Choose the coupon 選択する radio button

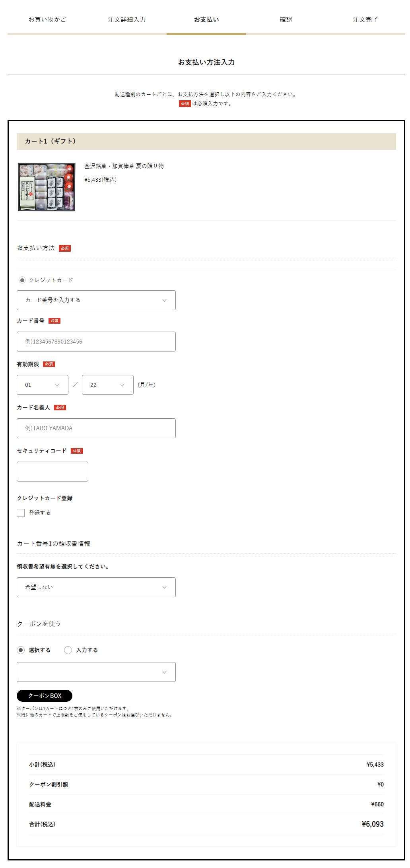pos(21,650)
